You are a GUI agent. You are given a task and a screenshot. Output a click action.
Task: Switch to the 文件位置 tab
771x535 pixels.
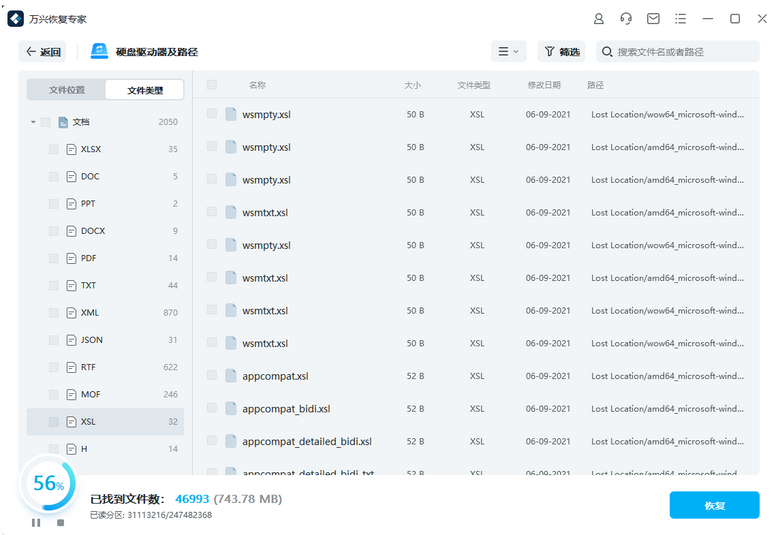pos(67,90)
